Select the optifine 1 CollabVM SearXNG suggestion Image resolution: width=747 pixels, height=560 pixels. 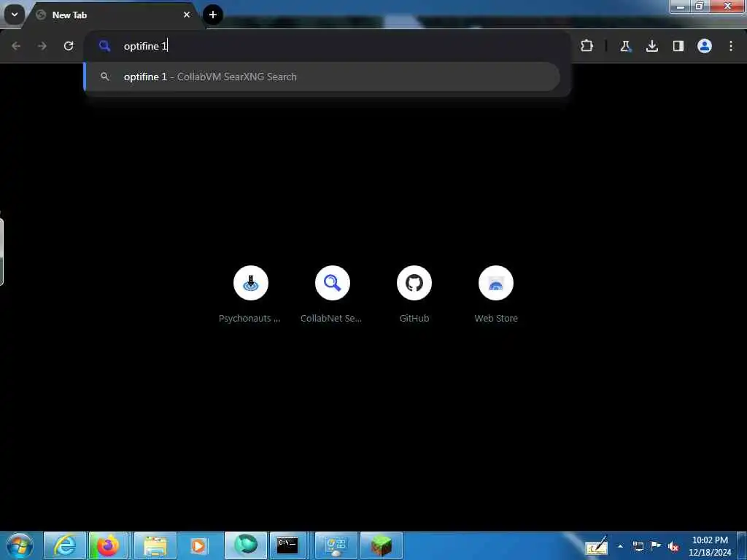322,77
